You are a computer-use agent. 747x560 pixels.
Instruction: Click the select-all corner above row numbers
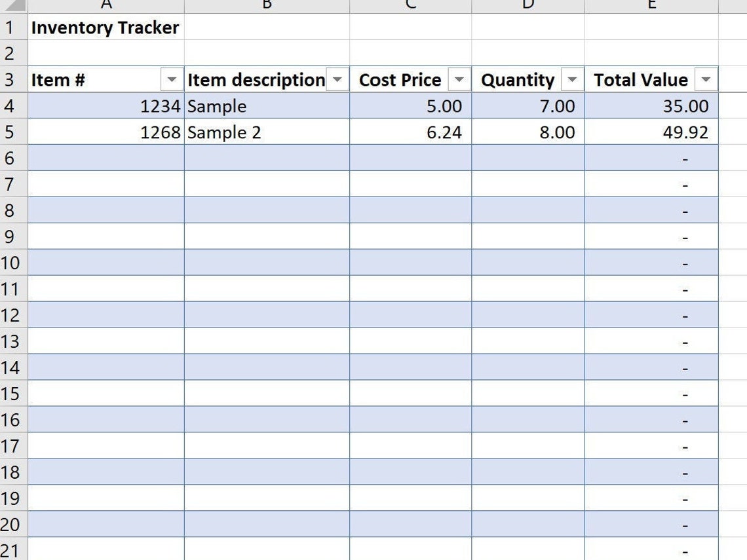click(12, 5)
